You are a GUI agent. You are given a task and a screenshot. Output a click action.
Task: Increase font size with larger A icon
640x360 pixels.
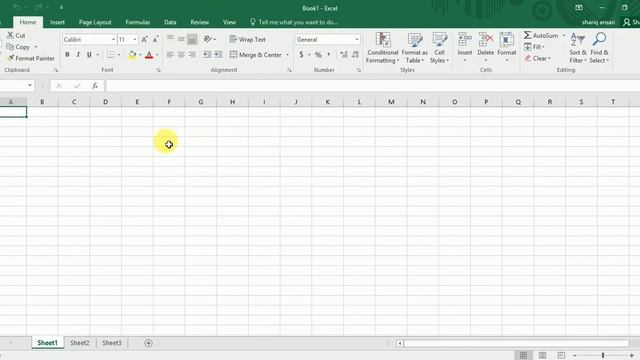(x=144, y=39)
